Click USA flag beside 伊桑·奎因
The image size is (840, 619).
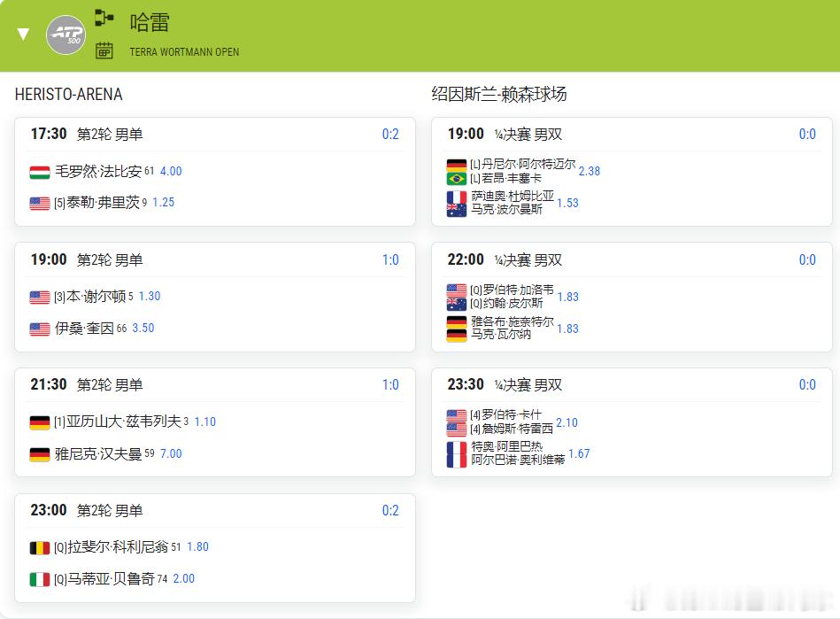pos(40,329)
